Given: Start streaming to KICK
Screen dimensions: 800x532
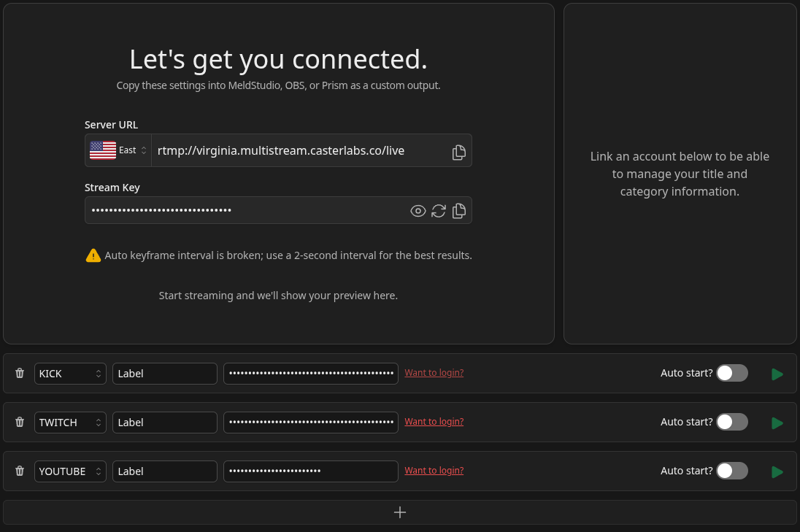Looking at the screenshot, I should tap(777, 373).
